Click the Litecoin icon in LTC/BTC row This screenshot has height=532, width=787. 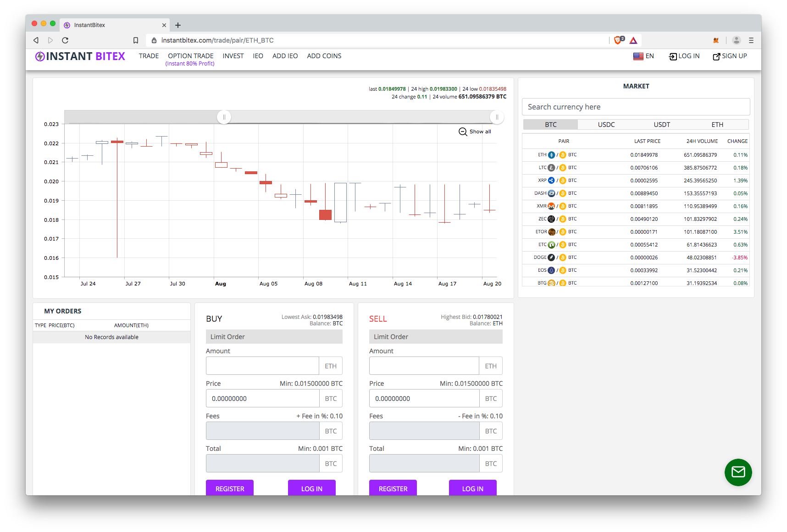click(x=552, y=168)
